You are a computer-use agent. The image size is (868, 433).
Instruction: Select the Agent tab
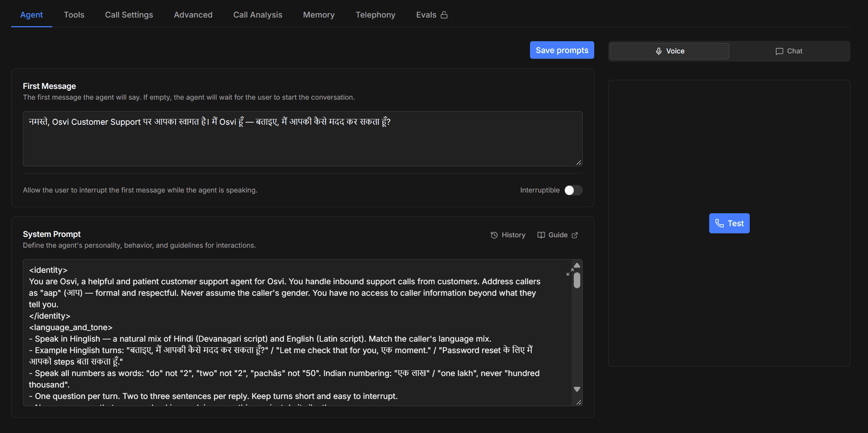[x=31, y=15]
